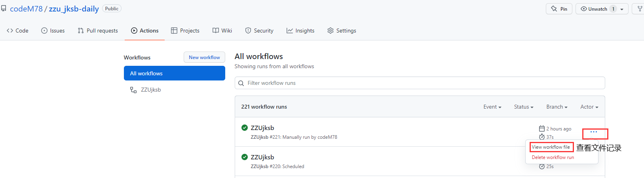Switch to the Issues tab
This screenshot has width=644, height=178.
53,31
